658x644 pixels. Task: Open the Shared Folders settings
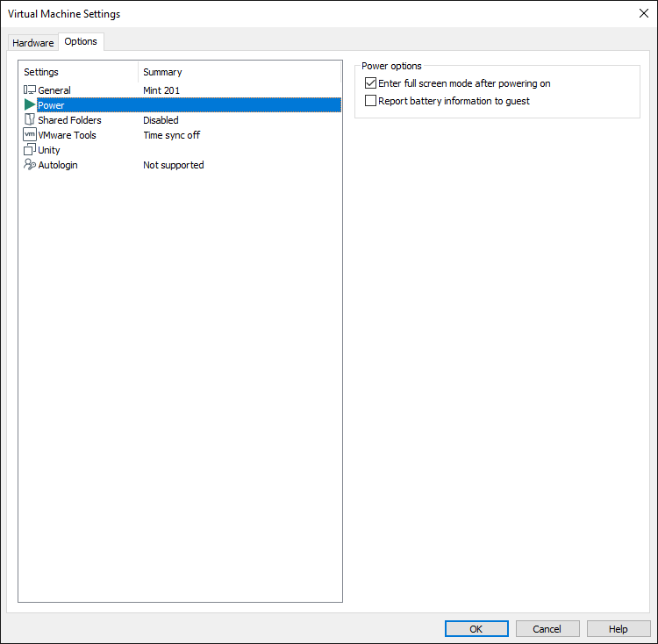coord(182,120)
